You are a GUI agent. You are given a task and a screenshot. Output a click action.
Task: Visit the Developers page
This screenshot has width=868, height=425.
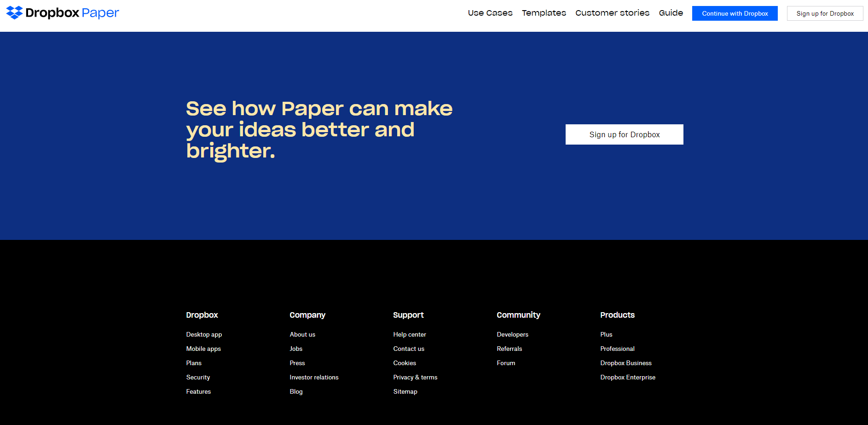(512, 334)
